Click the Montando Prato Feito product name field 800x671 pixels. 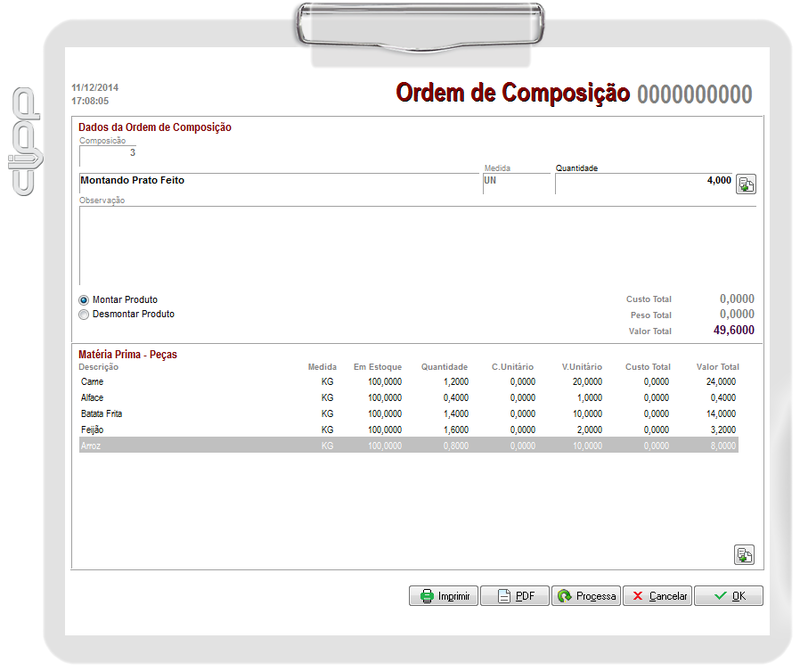(278, 181)
